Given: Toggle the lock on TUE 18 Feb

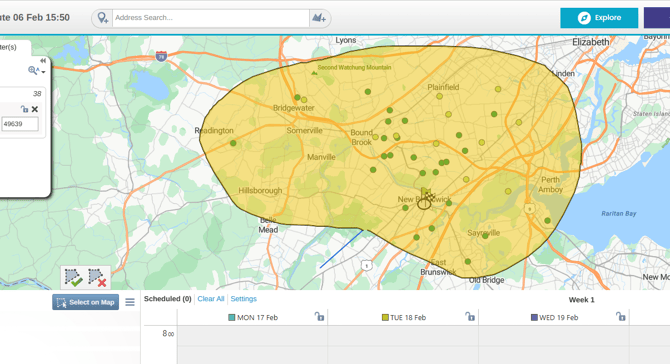Looking at the screenshot, I should [470, 317].
